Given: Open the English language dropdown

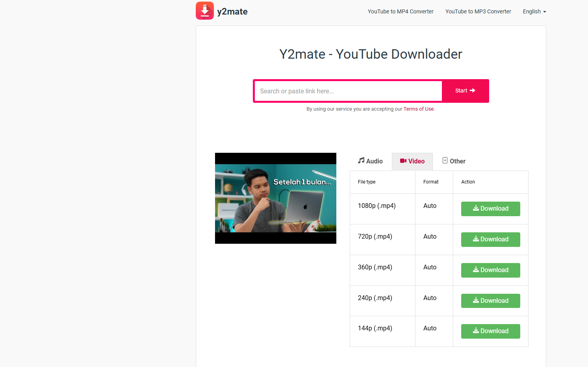Looking at the screenshot, I should click(534, 11).
